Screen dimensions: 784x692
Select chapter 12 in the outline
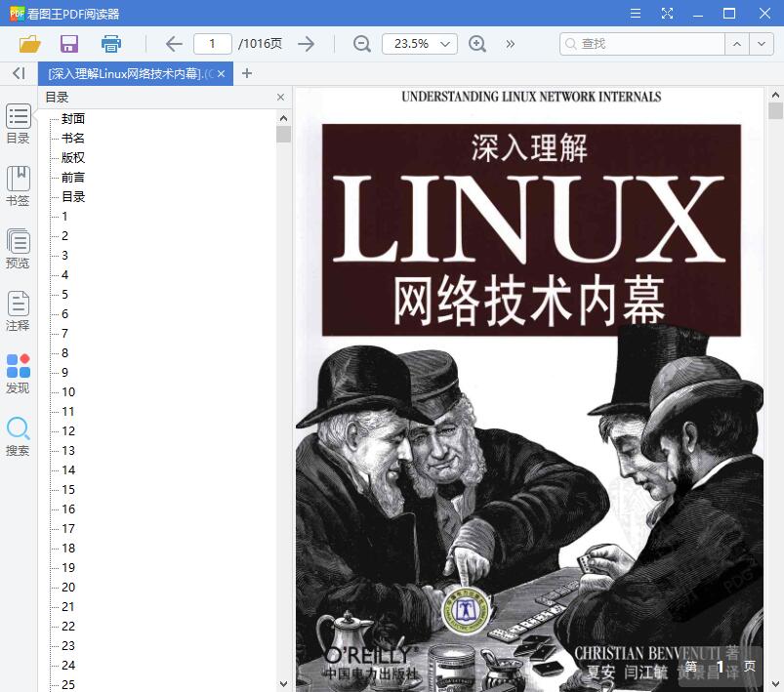(x=68, y=430)
